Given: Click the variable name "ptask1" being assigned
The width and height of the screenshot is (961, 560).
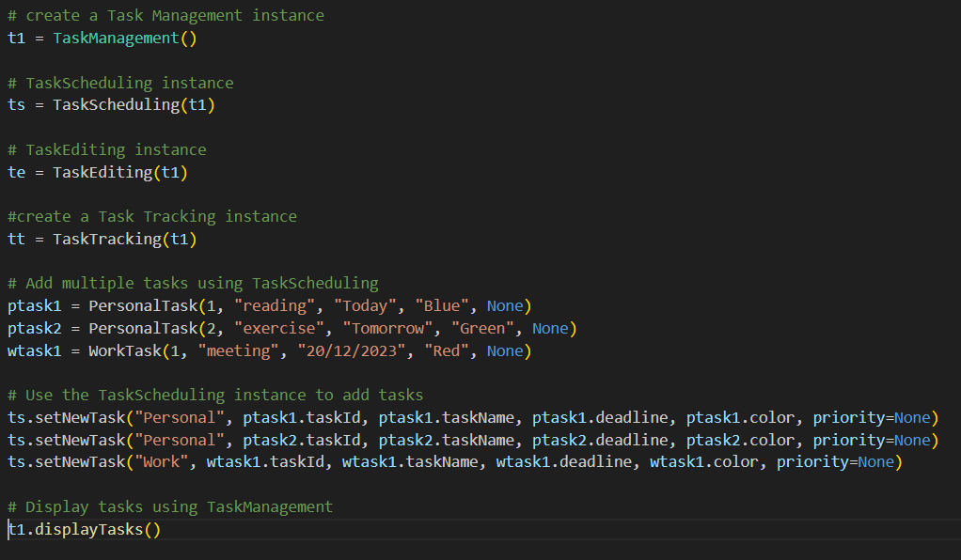Looking at the screenshot, I should tap(34, 305).
